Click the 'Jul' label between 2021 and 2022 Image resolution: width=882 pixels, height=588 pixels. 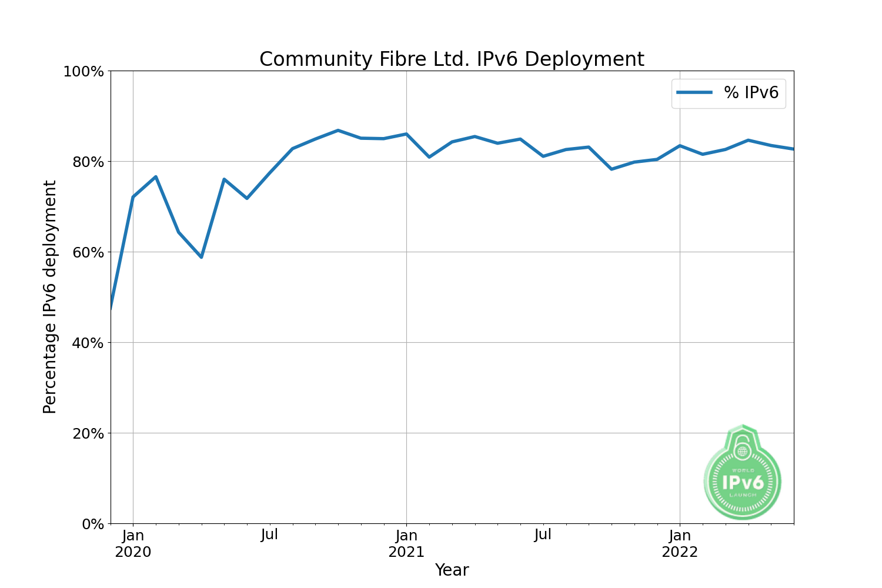pos(543,535)
